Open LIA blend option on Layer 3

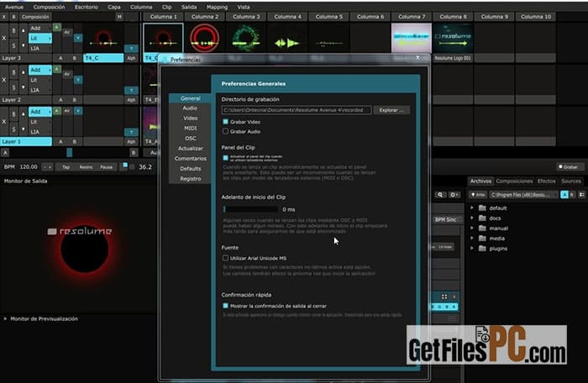pos(40,49)
